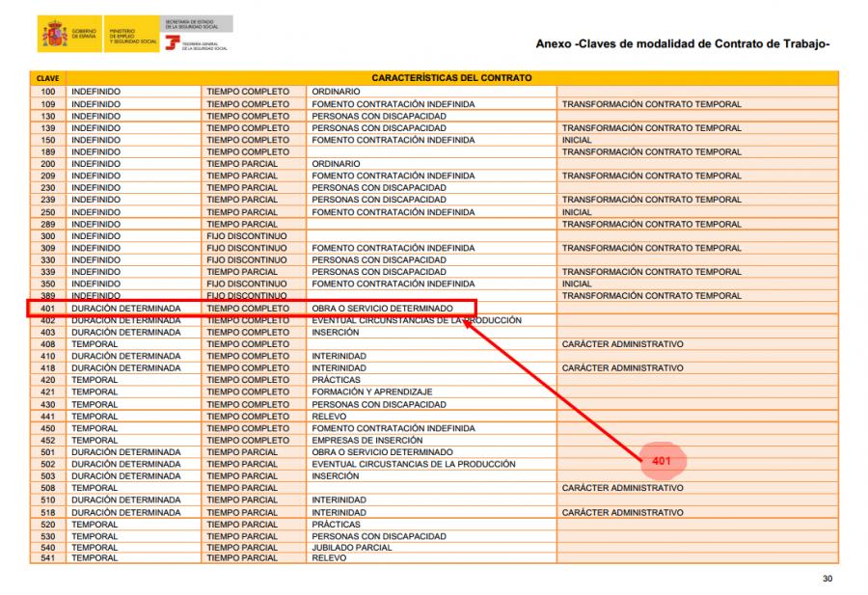Select Obra o Servicio Determinado in row 401
Viewport: 868px width, 595px height.
[381, 309]
